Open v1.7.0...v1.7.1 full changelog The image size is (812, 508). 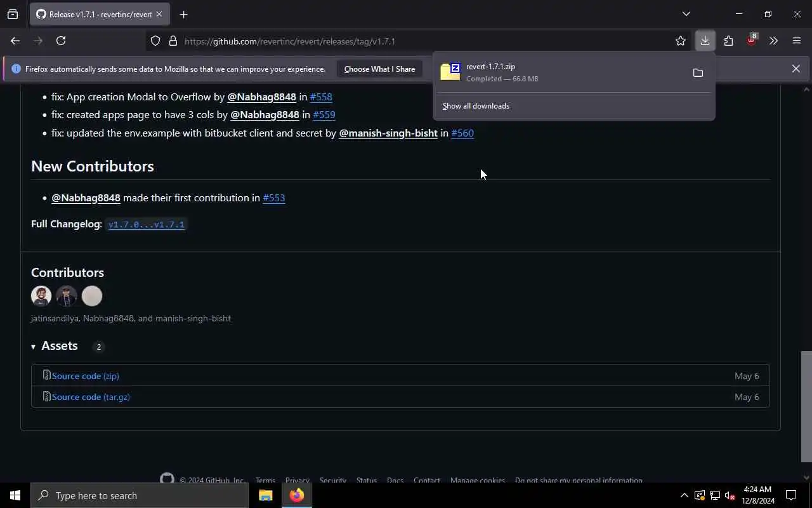147,224
